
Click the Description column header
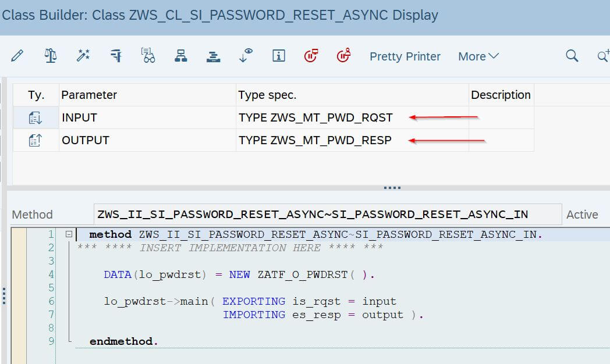[502, 94]
